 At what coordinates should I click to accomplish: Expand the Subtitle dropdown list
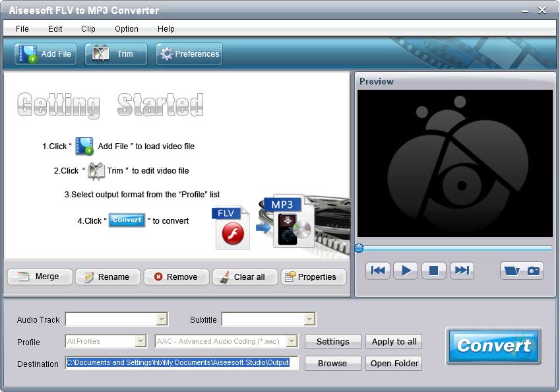(x=307, y=319)
